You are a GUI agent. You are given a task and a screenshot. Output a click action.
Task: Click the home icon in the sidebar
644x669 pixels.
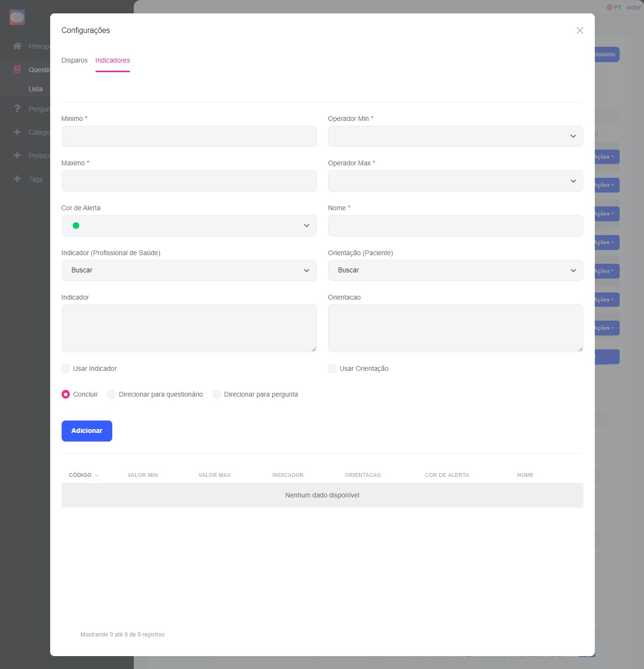tap(17, 46)
